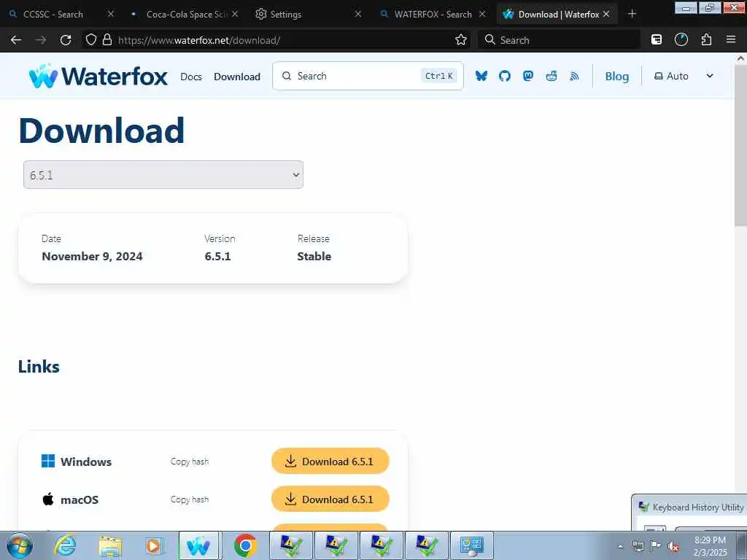This screenshot has height=560, width=747.
Task: Open Waterfox's Bluesky butterfly link
Action: [x=481, y=76]
